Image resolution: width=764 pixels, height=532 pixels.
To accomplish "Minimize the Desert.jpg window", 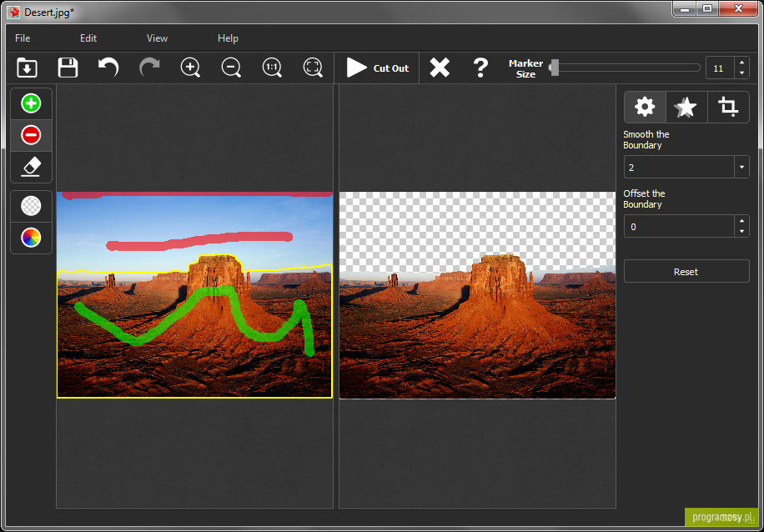I will tap(685, 8).
